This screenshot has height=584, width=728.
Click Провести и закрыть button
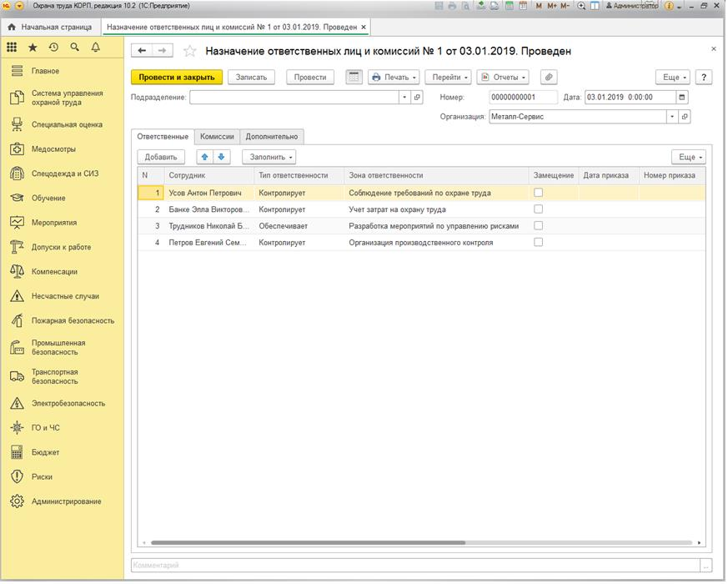[x=178, y=77]
